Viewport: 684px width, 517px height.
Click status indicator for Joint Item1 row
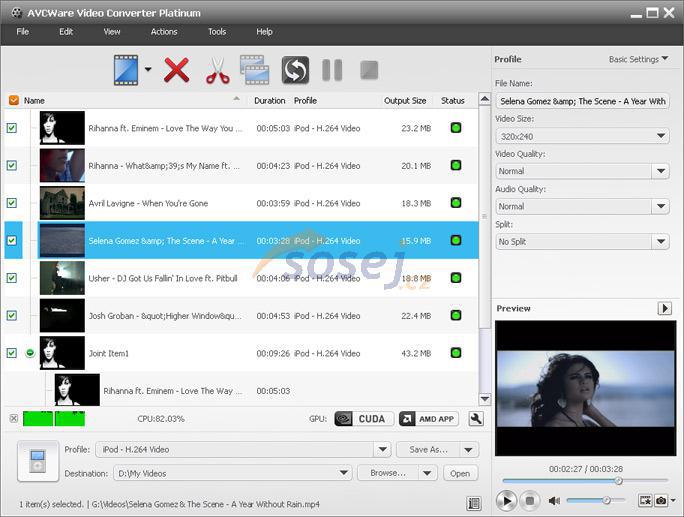456,353
